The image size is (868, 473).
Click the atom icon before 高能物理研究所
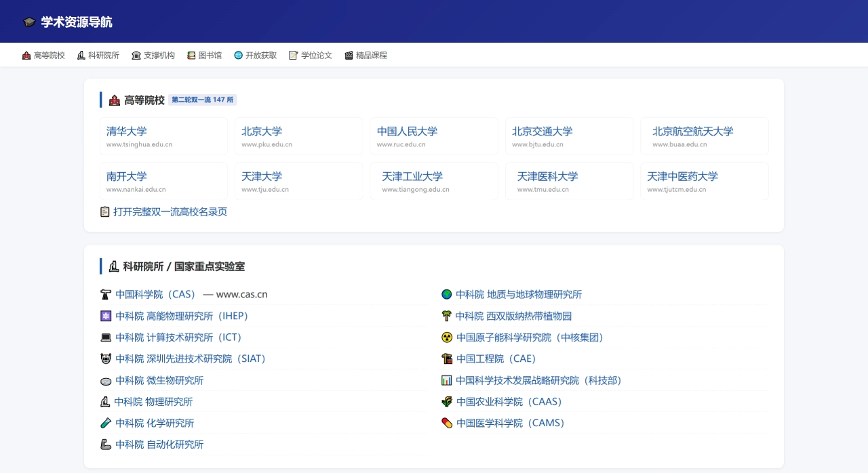(105, 316)
